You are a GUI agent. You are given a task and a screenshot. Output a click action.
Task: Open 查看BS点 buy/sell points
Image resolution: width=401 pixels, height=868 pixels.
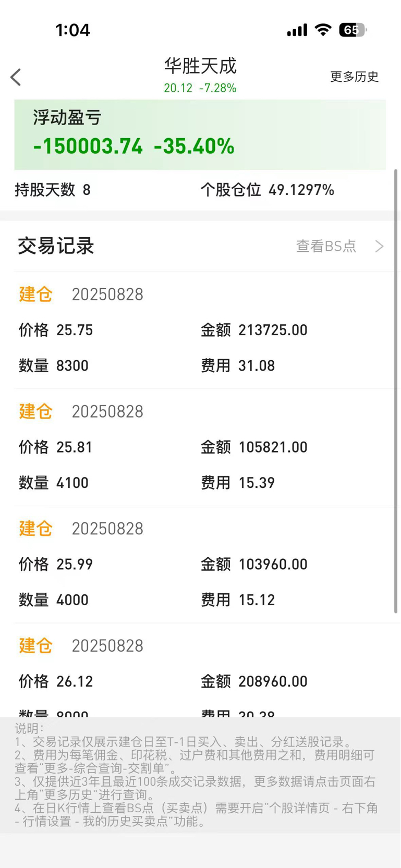tap(326, 246)
